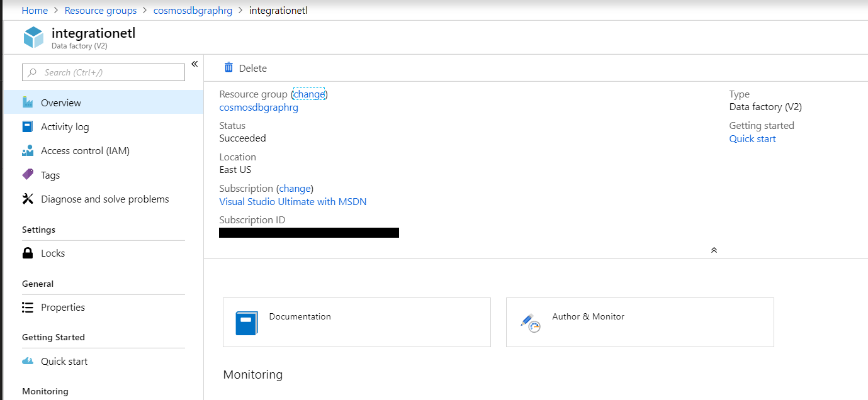Click the Locks padlock icon
868x400 pixels.
28,253
